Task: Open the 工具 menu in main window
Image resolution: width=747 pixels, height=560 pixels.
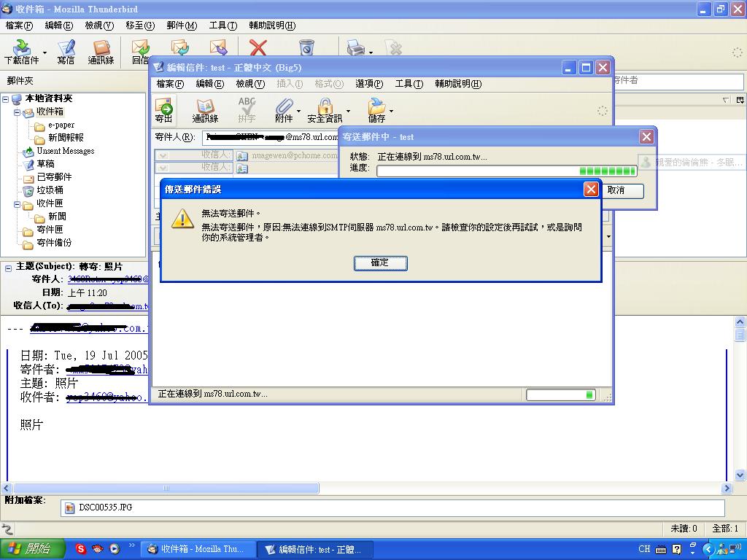Action: tap(222, 26)
